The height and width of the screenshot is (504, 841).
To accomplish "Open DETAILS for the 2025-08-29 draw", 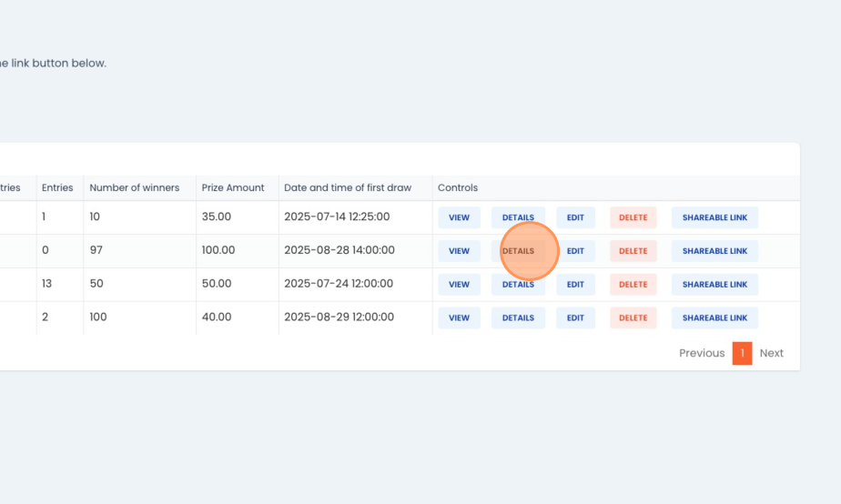I will 518,318.
